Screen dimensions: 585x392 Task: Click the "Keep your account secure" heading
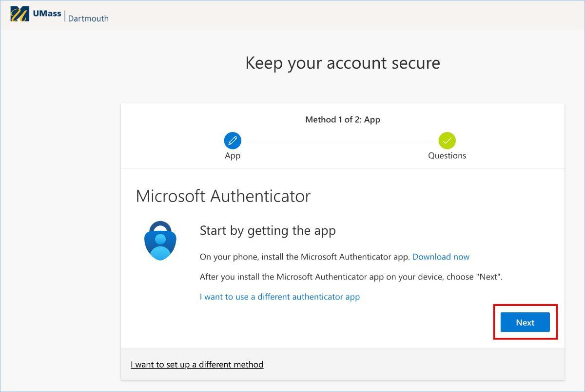(x=342, y=63)
